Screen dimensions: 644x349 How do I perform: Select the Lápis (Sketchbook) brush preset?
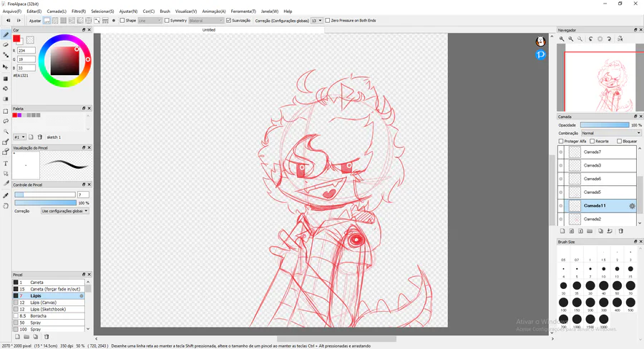[49, 309]
